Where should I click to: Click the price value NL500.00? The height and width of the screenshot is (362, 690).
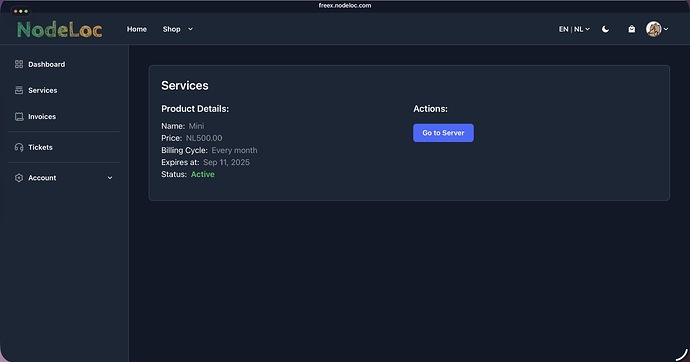[x=204, y=138]
